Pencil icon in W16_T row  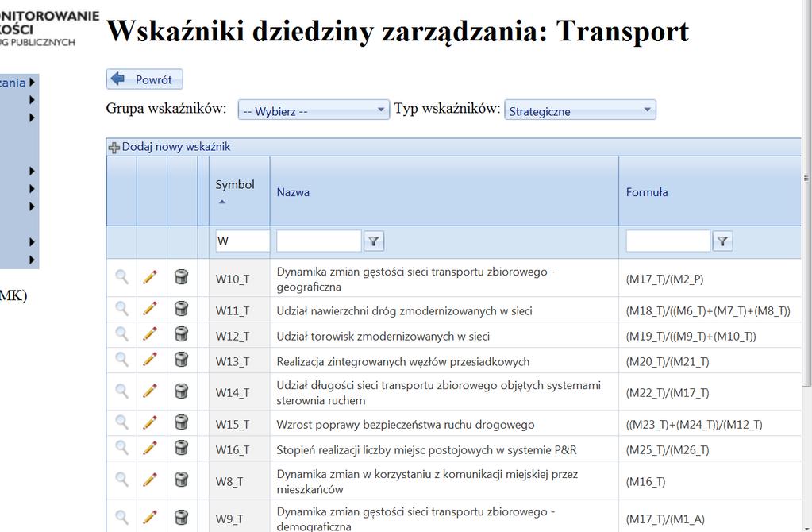(x=150, y=448)
